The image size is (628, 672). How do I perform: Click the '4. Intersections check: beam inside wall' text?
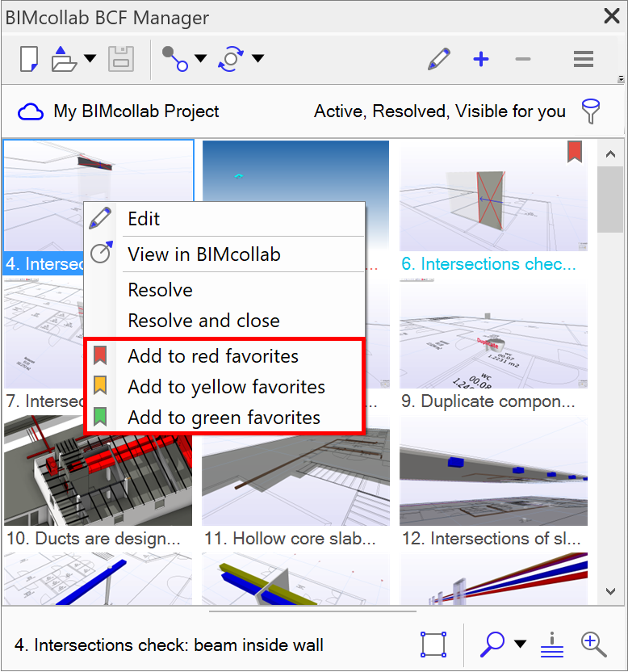tap(169, 645)
